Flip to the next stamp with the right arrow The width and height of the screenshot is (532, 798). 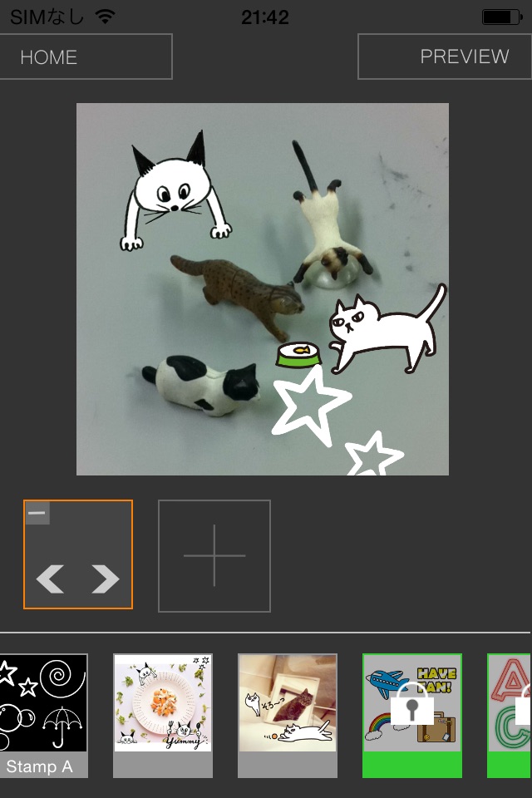click(x=106, y=579)
